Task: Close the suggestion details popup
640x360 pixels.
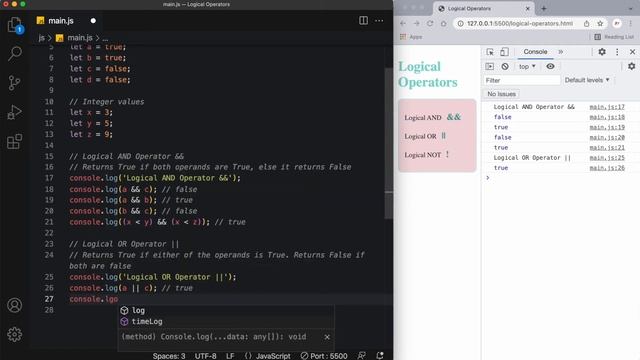Action: (327, 337)
